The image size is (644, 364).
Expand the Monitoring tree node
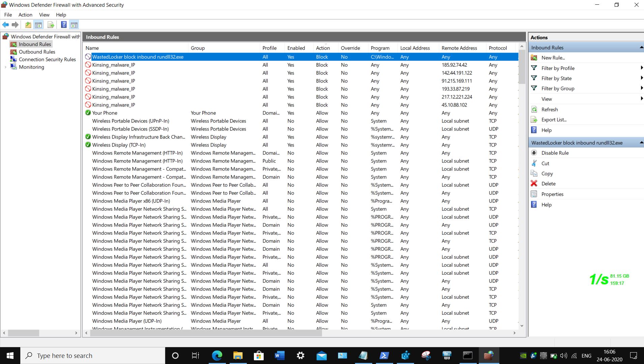pyautogui.click(x=5, y=67)
